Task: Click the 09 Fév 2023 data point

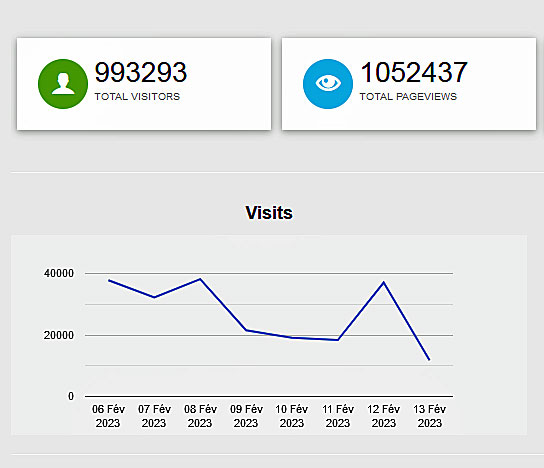Action: (x=246, y=330)
